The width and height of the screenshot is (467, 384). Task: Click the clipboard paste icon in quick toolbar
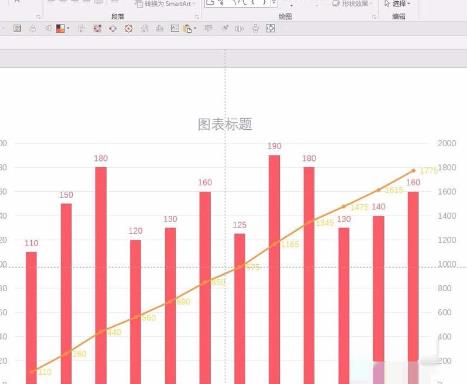(188, 29)
